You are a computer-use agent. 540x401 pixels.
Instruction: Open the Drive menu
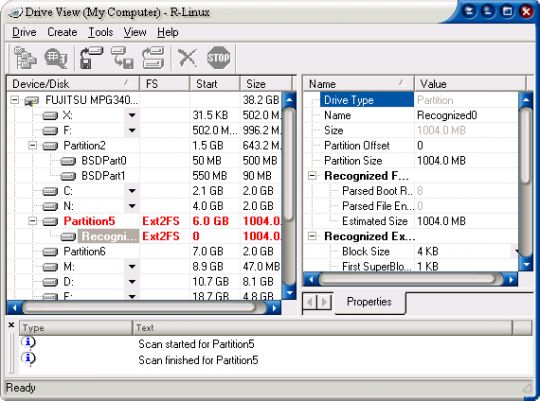pyautogui.click(x=24, y=32)
